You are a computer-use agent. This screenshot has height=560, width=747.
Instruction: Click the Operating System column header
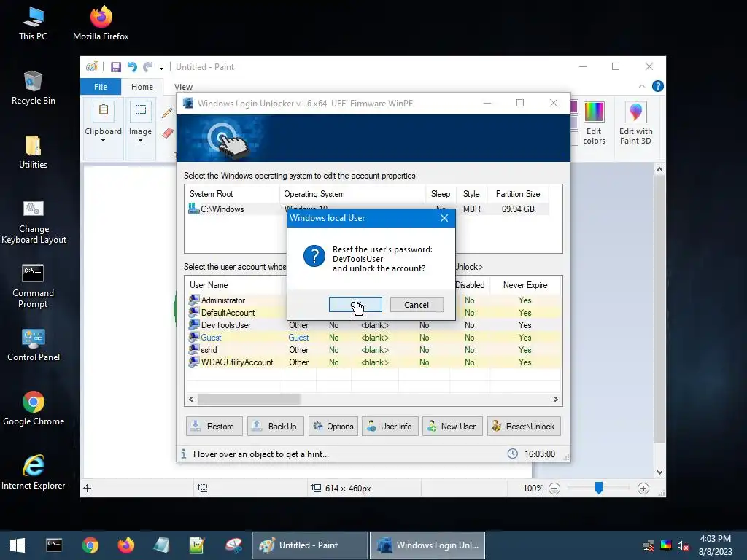pyautogui.click(x=352, y=194)
